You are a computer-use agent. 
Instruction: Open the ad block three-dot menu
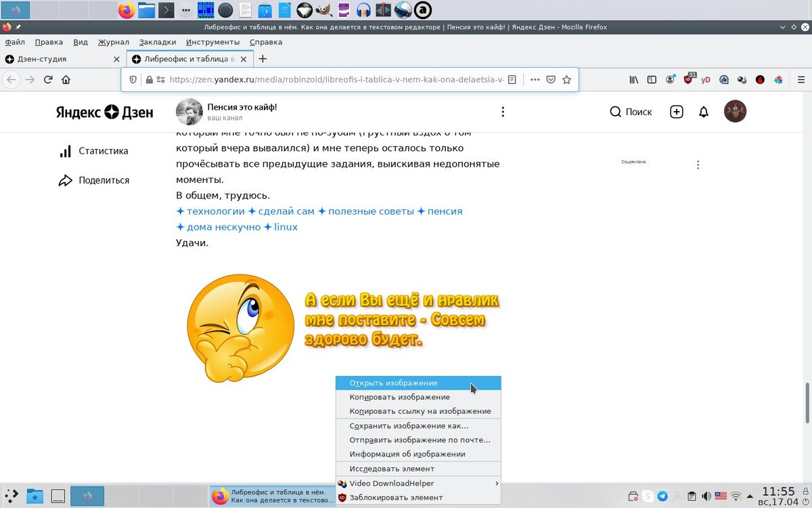[698, 165]
